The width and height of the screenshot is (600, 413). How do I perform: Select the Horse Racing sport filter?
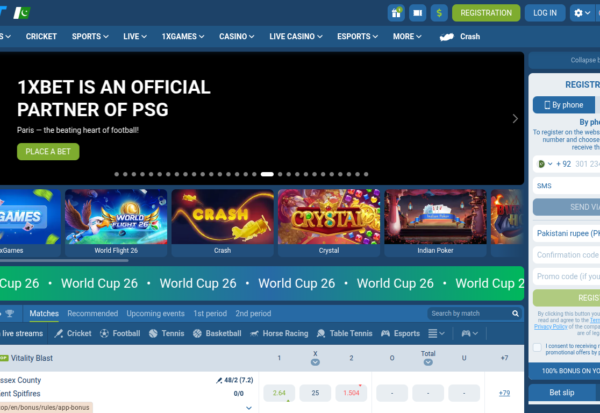[279, 333]
